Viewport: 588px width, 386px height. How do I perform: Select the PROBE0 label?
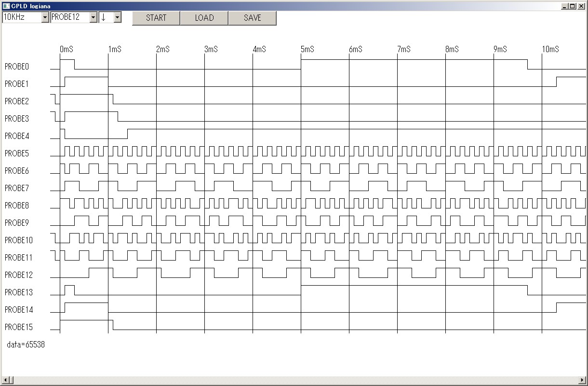(17, 67)
